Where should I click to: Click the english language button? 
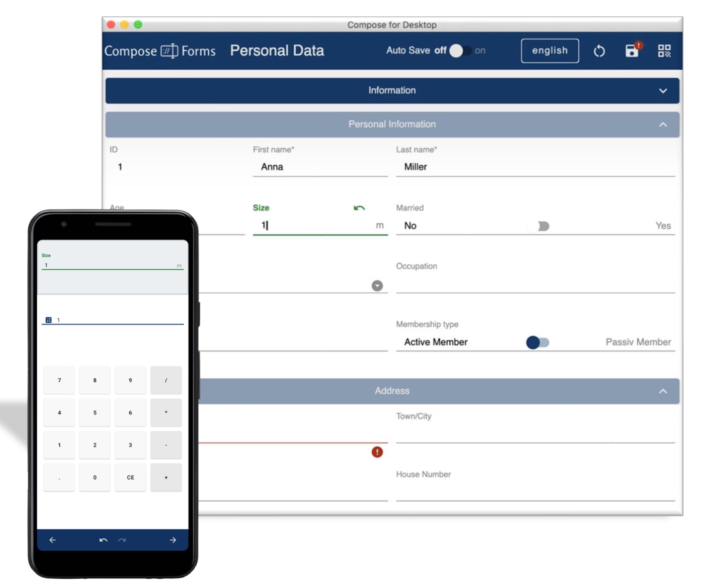(550, 51)
